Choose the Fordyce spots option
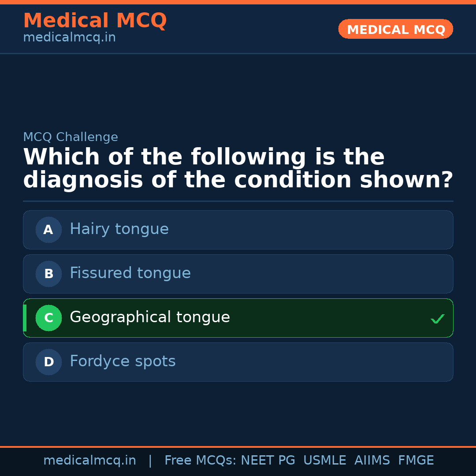Image resolution: width=476 pixels, height=476 pixels. click(x=123, y=361)
